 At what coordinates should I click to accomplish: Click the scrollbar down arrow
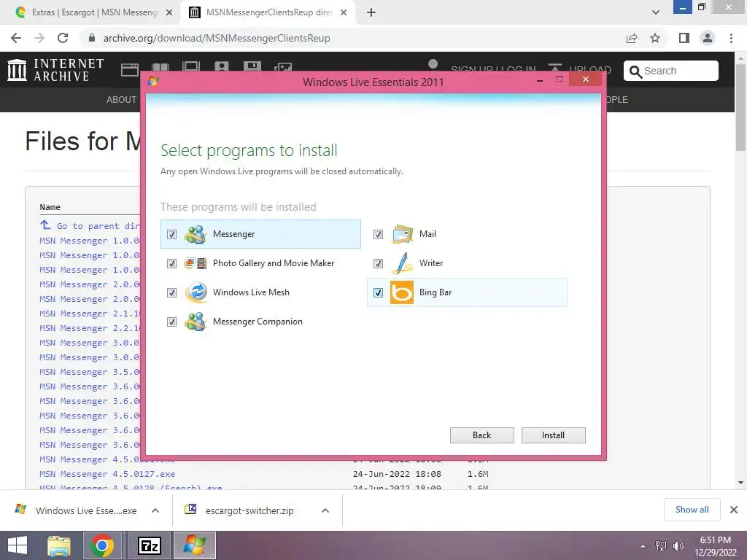pyautogui.click(x=741, y=483)
